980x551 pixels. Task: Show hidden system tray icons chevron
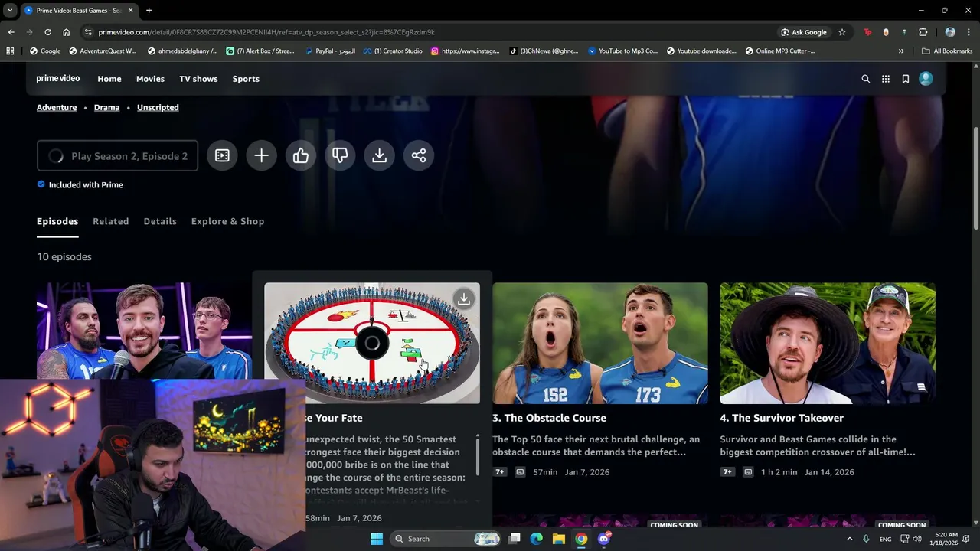pos(849,539)
